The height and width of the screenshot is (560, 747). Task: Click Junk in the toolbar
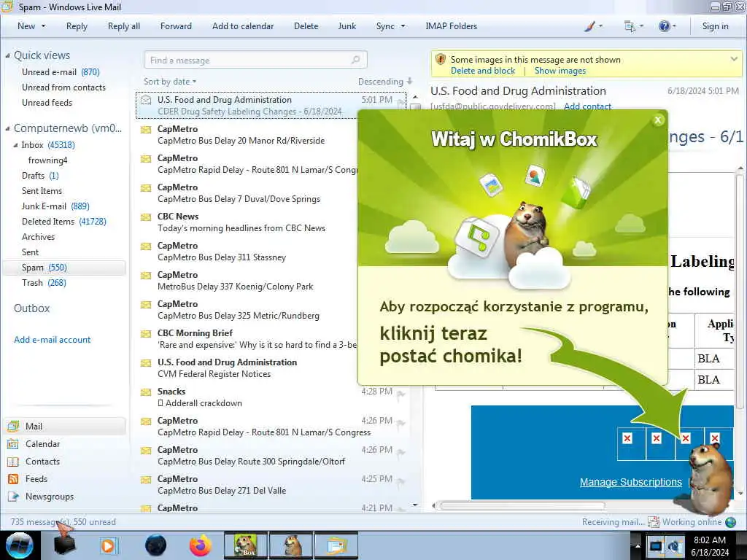tap(347, 26)
